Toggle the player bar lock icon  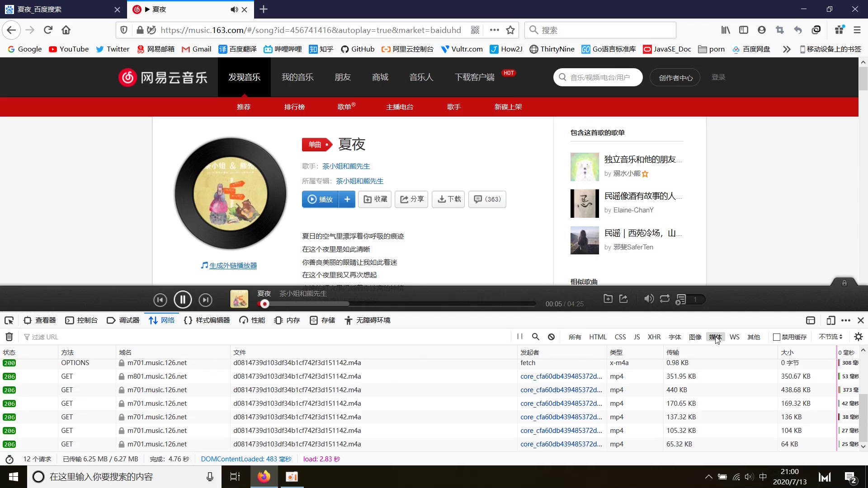click(x=844, y=283)
